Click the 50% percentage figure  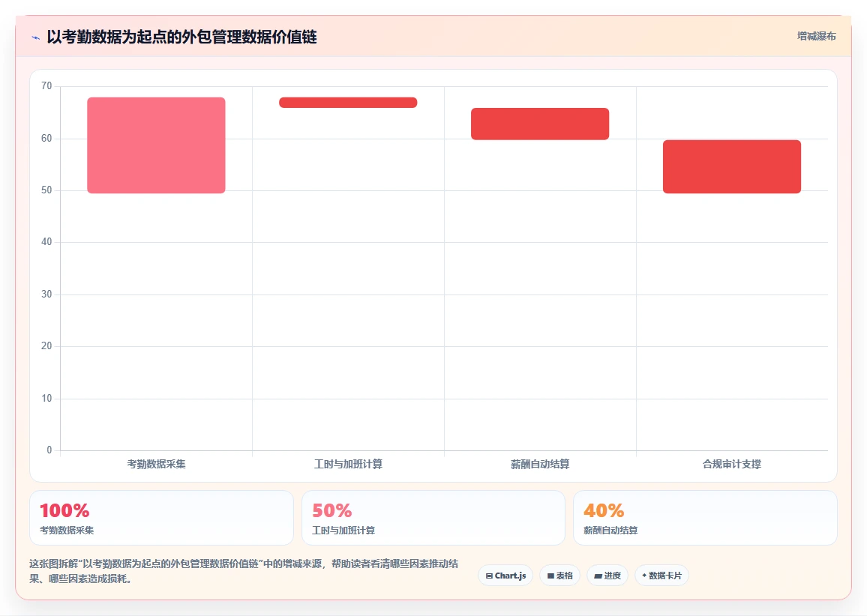tap(331, 510)
